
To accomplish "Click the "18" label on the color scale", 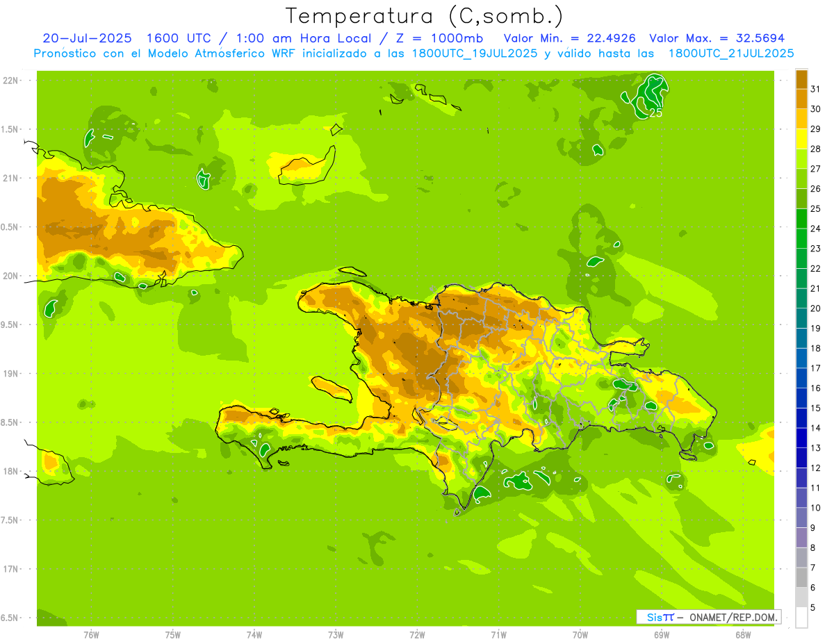I will tap(816, 349).
